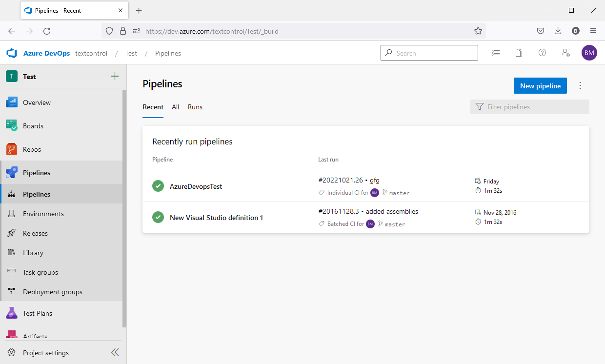Click the Deployment groups icon
This screenshot has width=605, height=364.
pyautogui.click(x=12, y=292)
